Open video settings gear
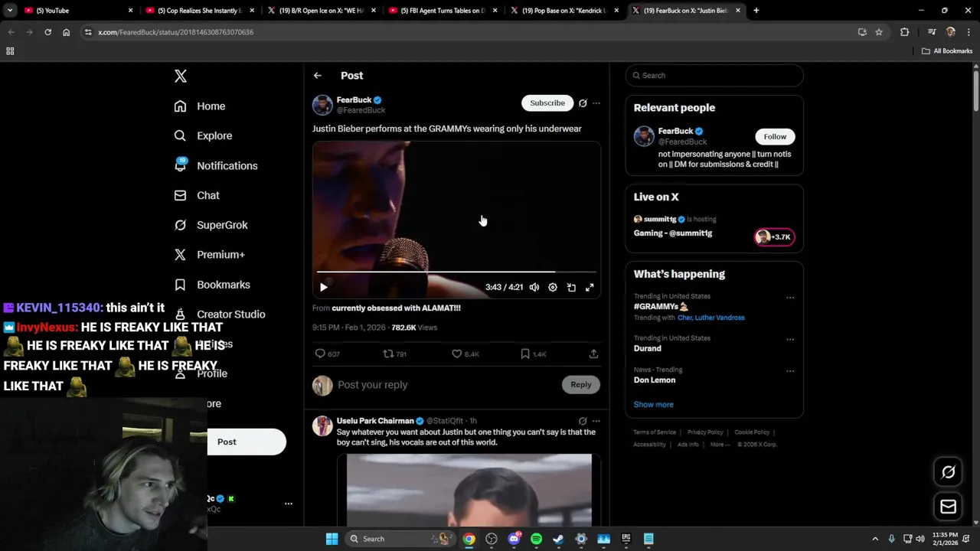Viewport: 980px width, 551px height. pyautogui.click(x=553, y=288)
